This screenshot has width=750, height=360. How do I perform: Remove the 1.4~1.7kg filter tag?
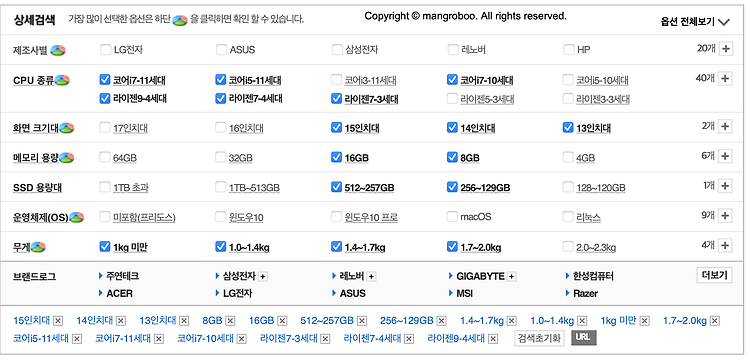[x=512, y=321]
